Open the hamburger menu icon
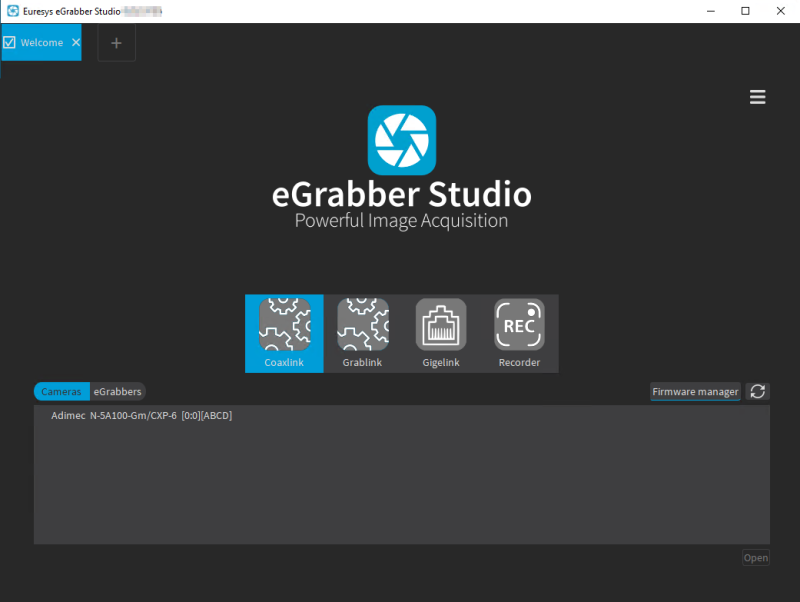The height and width of the screenshot is (602, 800). pyautogui.click(x=757, y=97)
